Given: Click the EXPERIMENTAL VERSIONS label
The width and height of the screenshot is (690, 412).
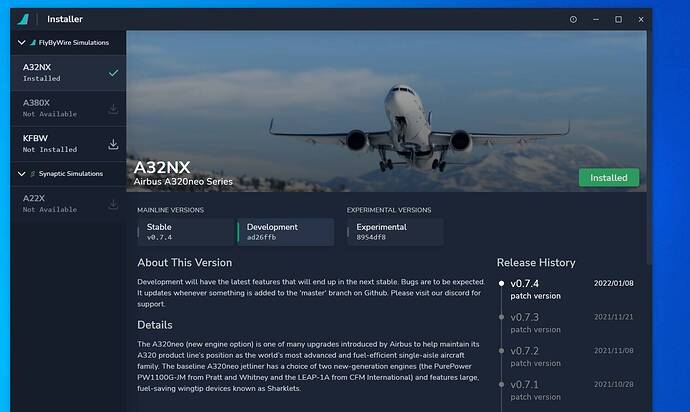Looking at the screenshot, I should tap(389, 210).
